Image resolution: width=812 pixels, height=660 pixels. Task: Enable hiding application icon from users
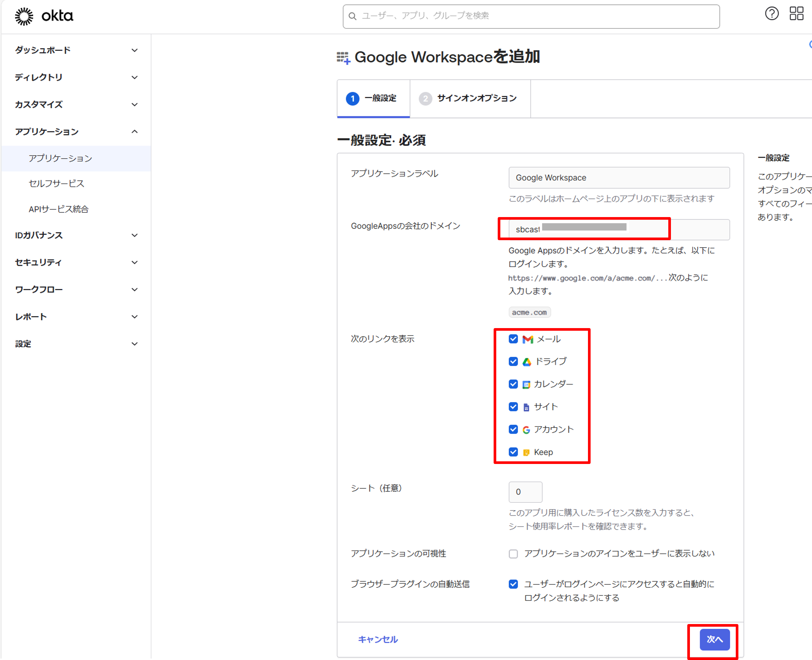[x=513, y=554]
